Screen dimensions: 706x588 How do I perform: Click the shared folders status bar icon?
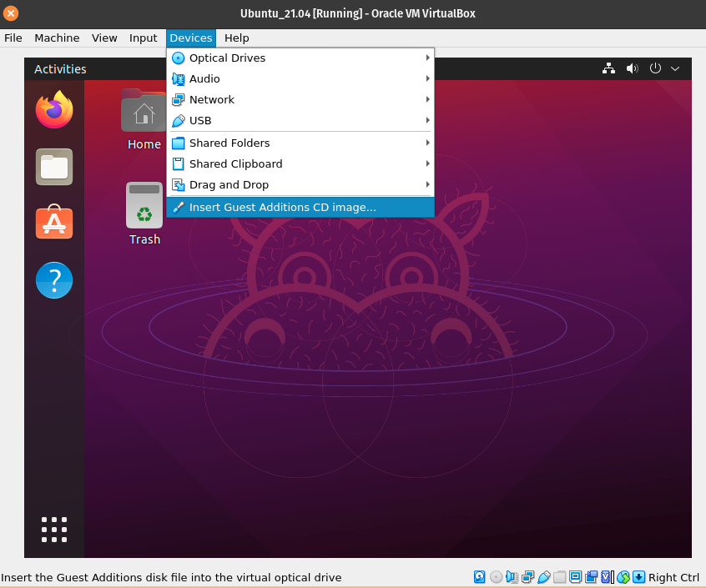(560, 577)
